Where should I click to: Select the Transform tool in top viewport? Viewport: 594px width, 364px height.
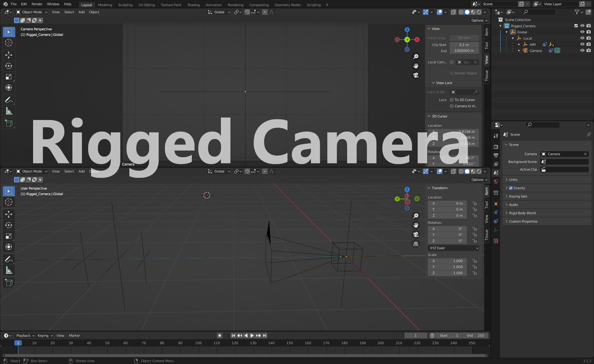9,88
